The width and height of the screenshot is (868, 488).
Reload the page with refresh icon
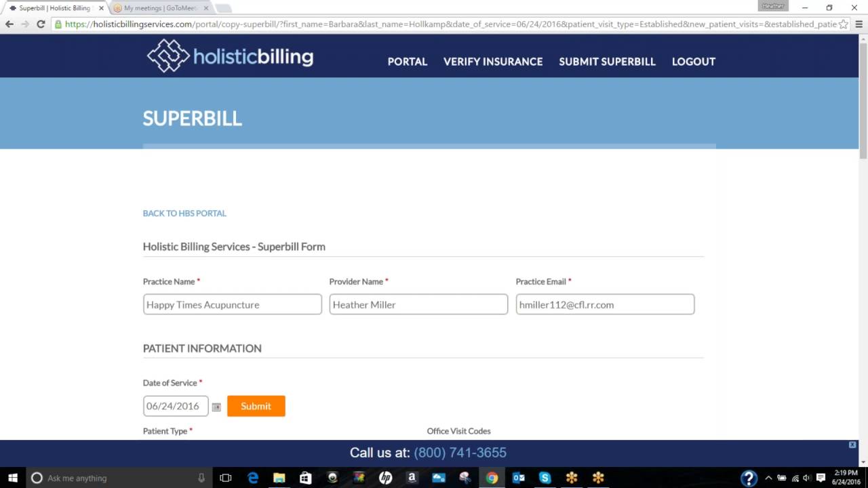pos(41,24)
